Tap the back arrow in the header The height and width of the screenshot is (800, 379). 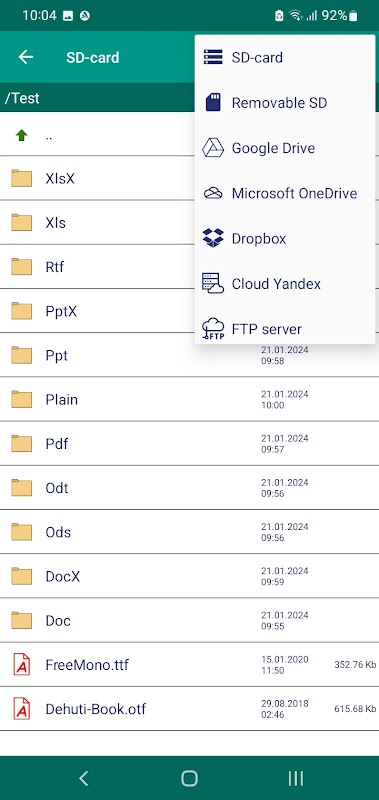26,57
